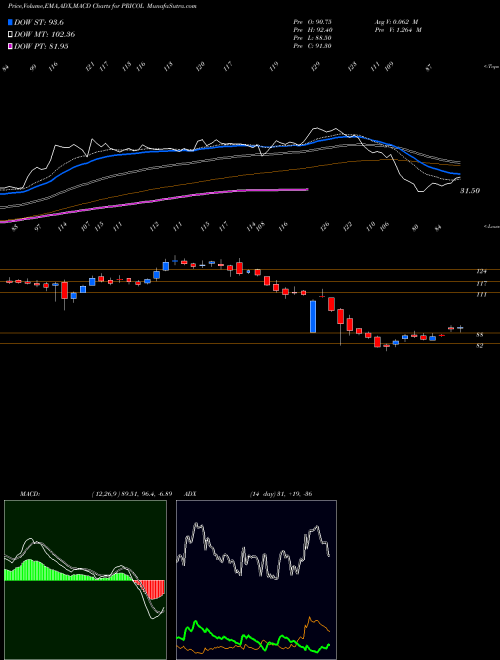Click the MACD: panel heading
Viewport: 500px width, 660px height.
(29, 494)
